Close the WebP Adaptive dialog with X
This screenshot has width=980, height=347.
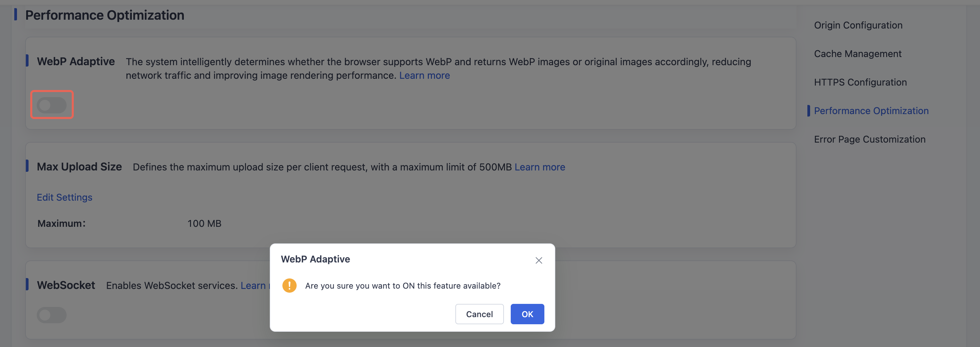click(x=539, y=260)
